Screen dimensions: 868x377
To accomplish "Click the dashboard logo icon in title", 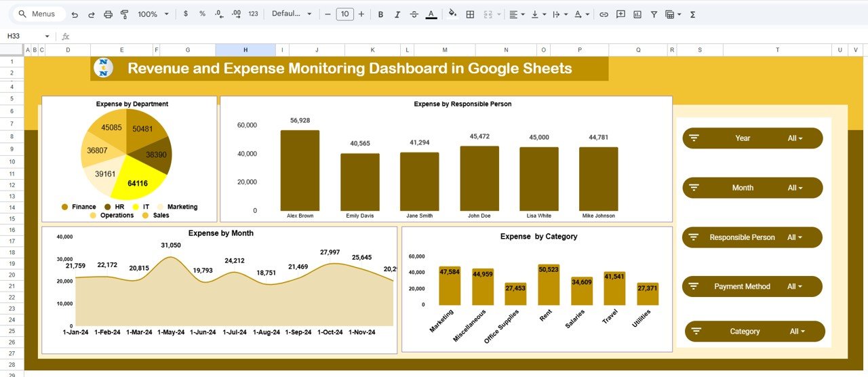I will click(103, 68).
